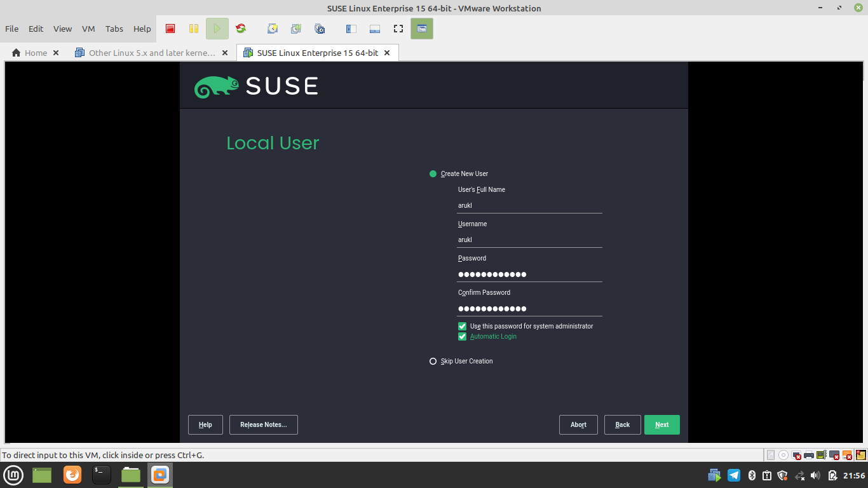The height and width of the screenshot is (488, 868).
Task: Click the Next button in installer
Action: (662, 424)
